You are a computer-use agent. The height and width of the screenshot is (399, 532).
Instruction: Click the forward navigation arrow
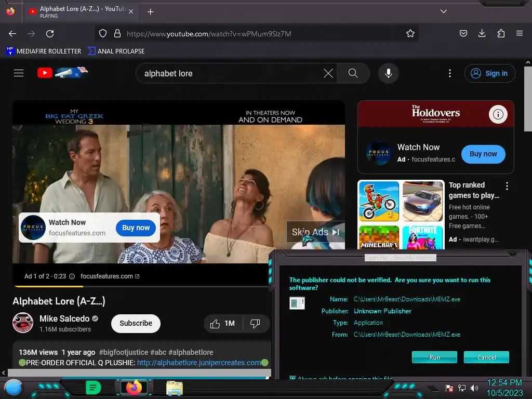(x=31, y=34)
